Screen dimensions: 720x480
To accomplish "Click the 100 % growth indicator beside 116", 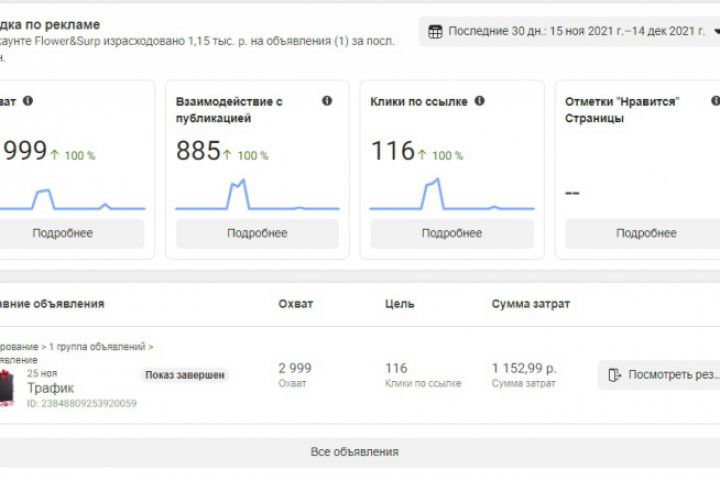I will pyautogui.click(x=441, y=155).
